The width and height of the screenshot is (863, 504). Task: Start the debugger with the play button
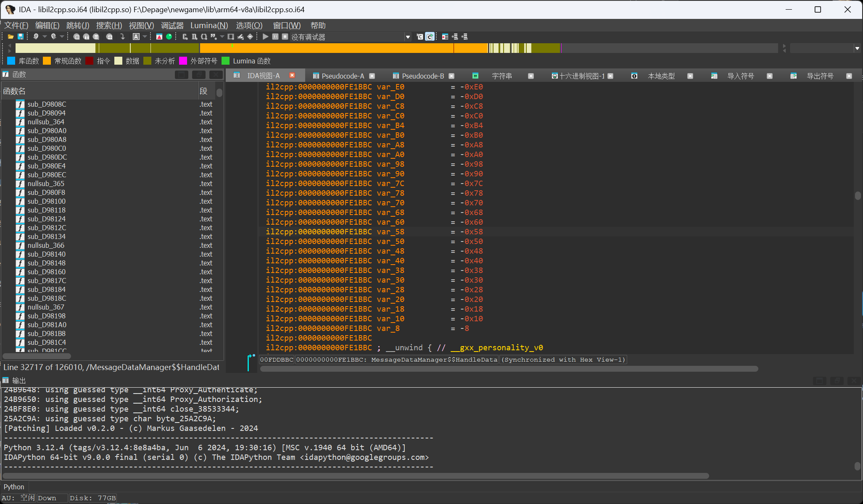point(265,37)
